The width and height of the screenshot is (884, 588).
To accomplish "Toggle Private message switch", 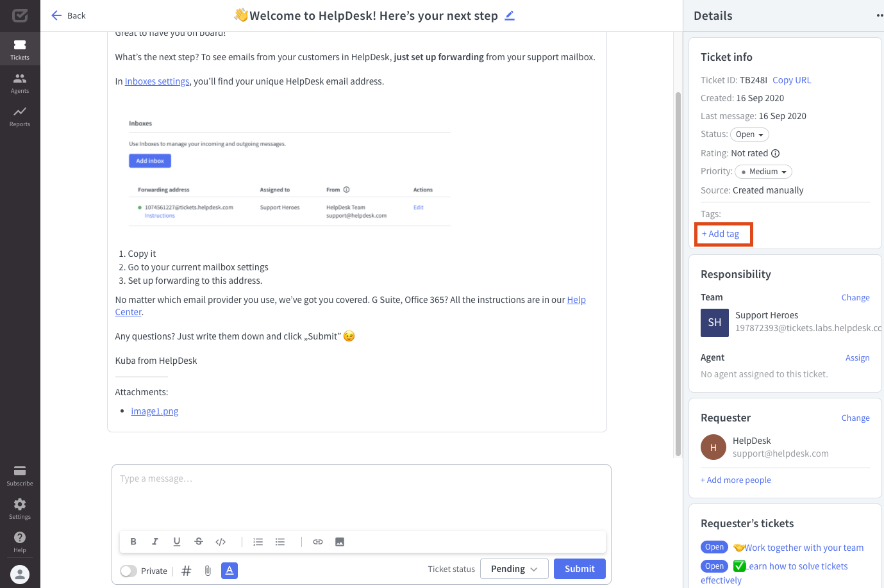I will point(129,571).
